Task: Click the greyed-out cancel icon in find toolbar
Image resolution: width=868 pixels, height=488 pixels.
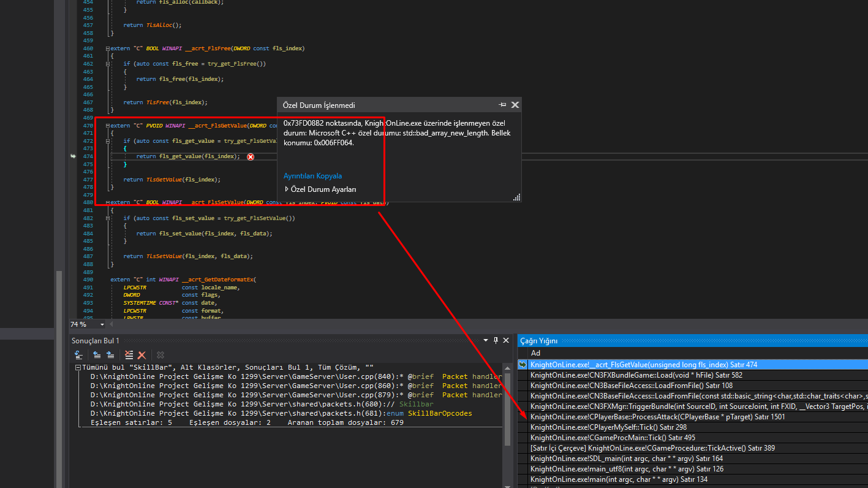Action: [x=160, y=354]
